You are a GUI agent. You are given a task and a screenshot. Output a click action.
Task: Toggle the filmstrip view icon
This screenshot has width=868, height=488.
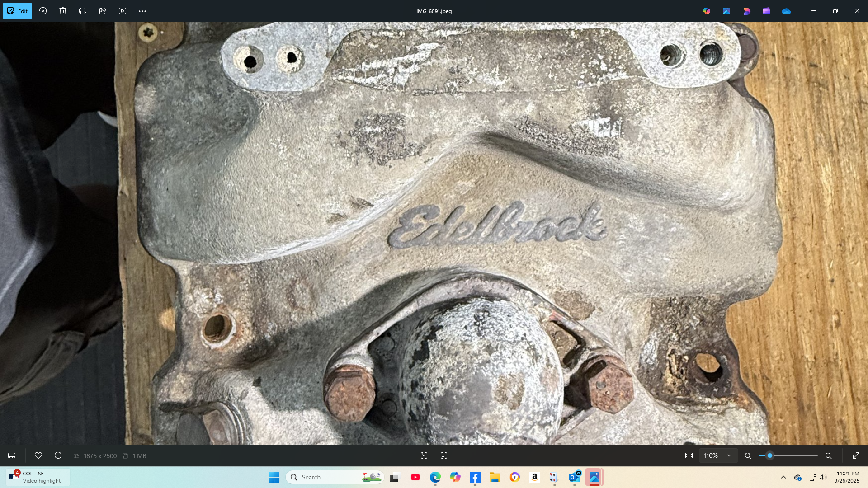(x=12, y=456)
